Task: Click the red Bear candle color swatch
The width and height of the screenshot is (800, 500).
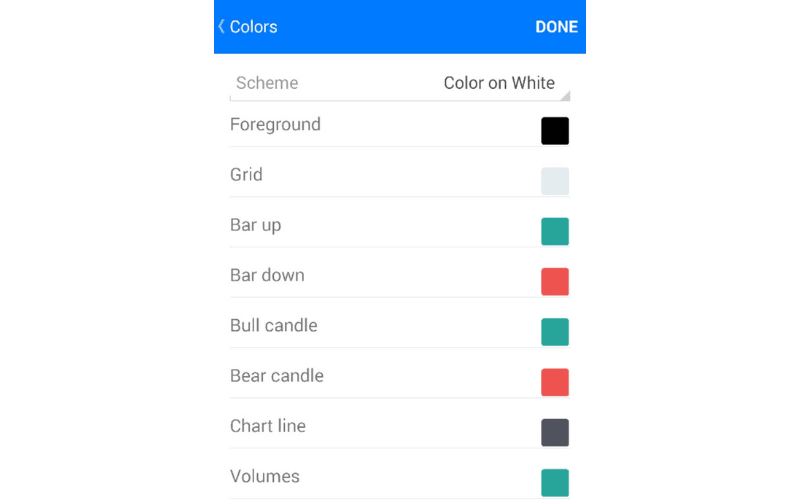Action: 555,382
